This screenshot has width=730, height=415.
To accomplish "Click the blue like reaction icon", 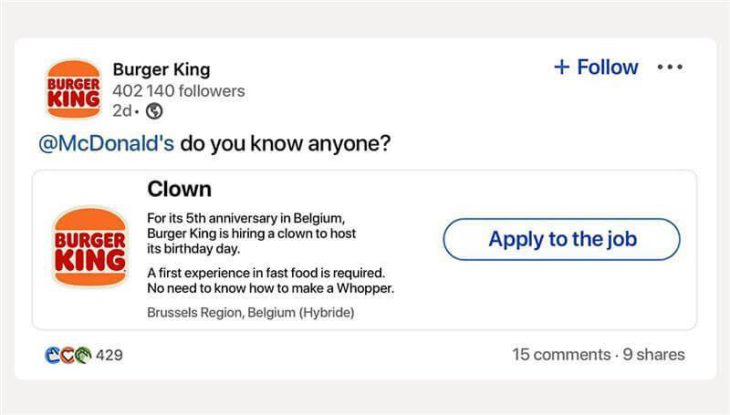I will pyautogui.click(x=52, y=355).
